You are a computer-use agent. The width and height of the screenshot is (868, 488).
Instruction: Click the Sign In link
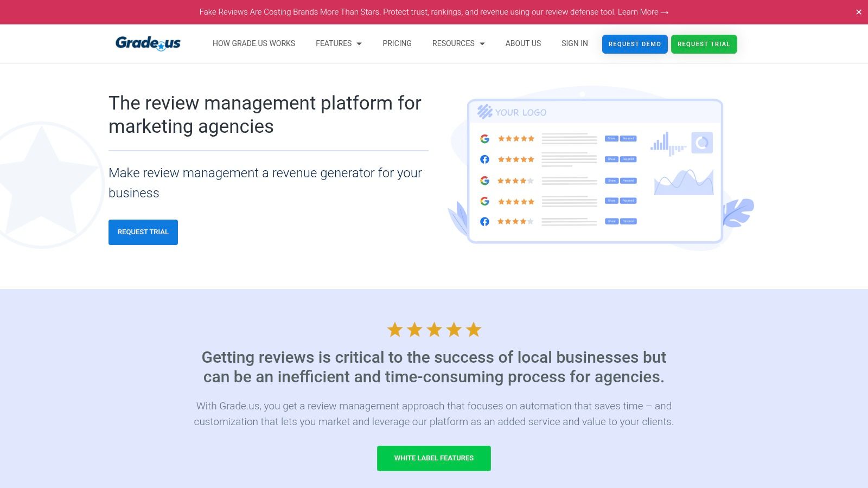pyautogui.click(x=575, y=43)
